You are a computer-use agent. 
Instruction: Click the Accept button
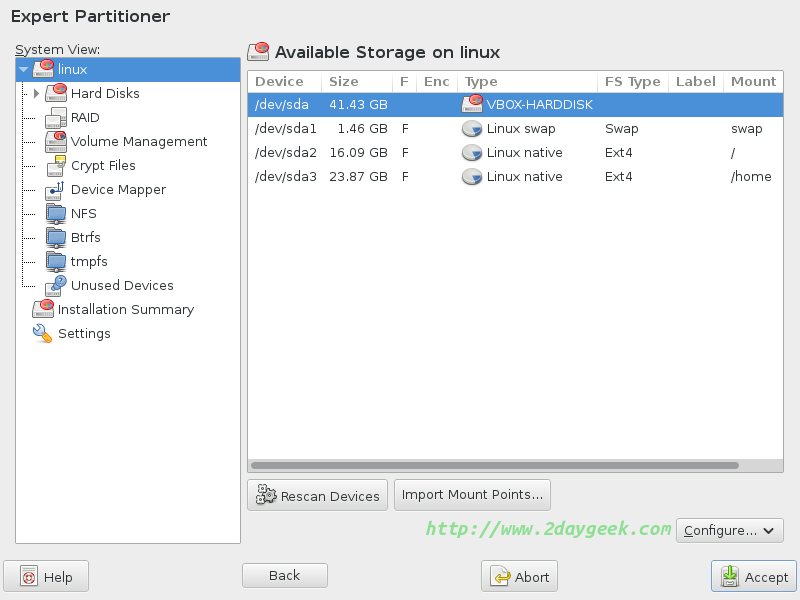click(x=754, y=577)
